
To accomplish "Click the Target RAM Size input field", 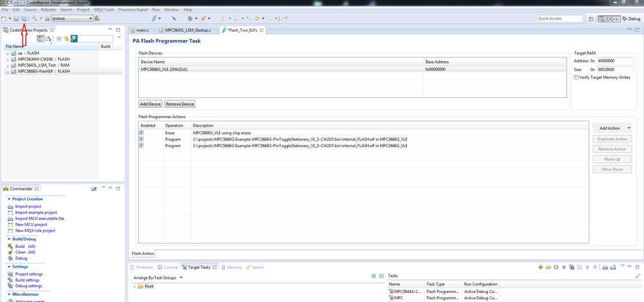I will 615,70.
